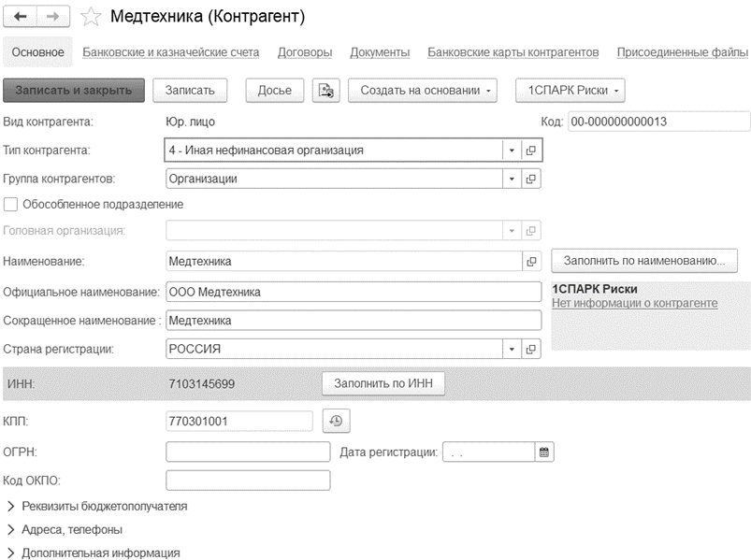Switch to the Договоры tab
The height and width of the screenshot is (560, 751).
pyautogui.click(x=305, y=52)
